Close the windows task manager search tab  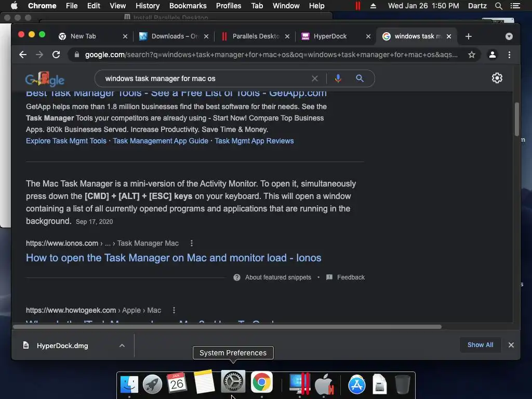pyautogui.click(x=449, y=36)
